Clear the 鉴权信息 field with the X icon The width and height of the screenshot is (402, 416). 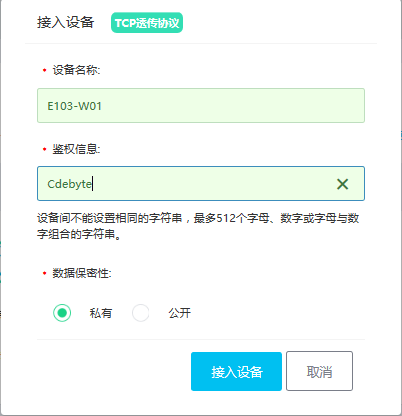click(x=342, y=184)
